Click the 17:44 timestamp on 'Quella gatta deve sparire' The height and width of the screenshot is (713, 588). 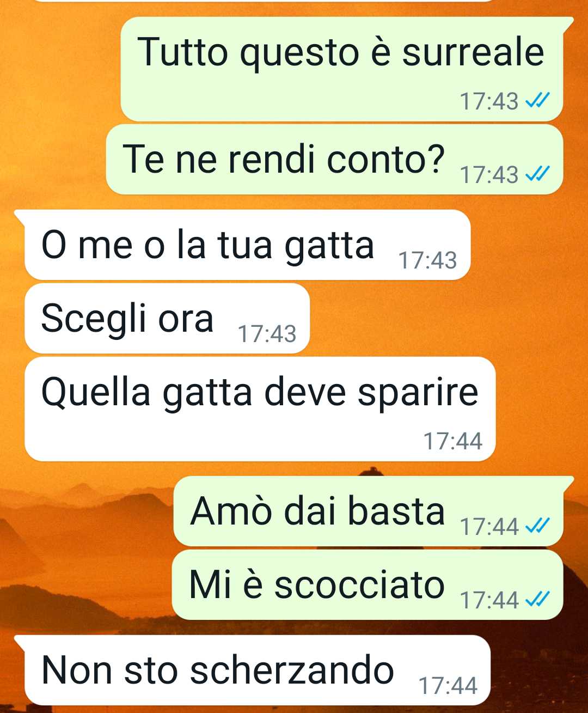[x=453, y=441]
